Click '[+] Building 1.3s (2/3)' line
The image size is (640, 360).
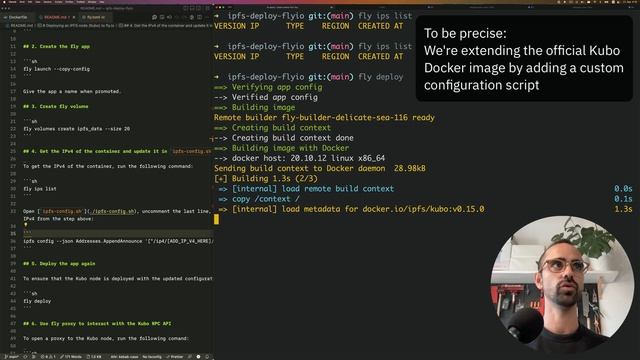pyautogui.click(x=265, y=178)
